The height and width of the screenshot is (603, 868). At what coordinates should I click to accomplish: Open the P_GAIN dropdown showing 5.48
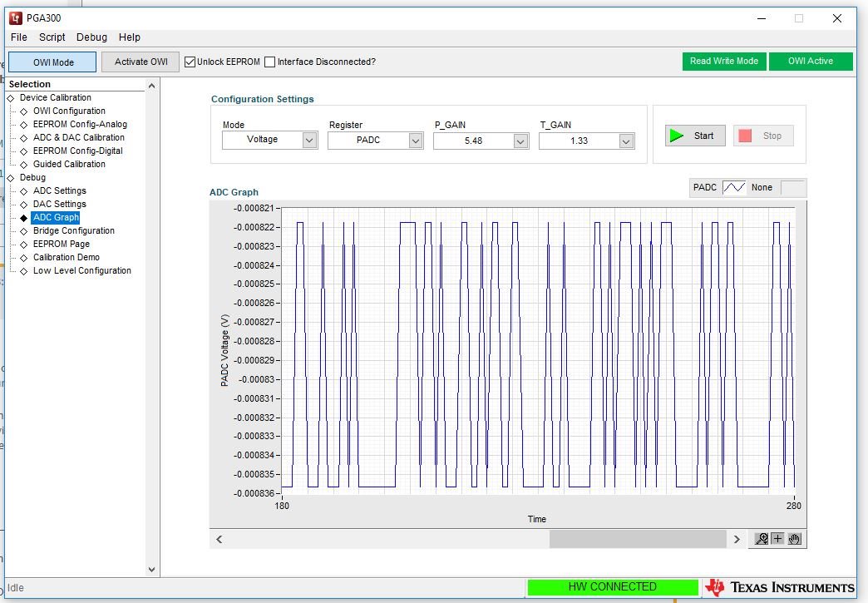point(520,141)
